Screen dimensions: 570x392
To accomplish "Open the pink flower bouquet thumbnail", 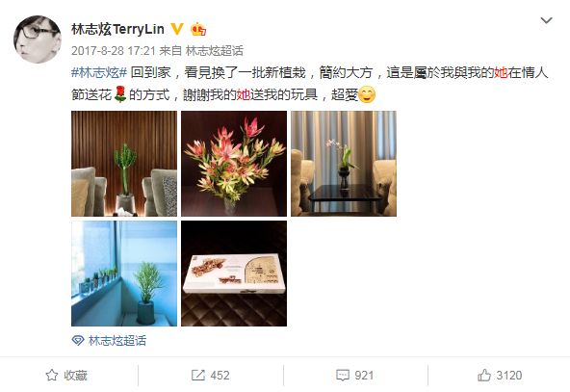I will click(234, 164).
